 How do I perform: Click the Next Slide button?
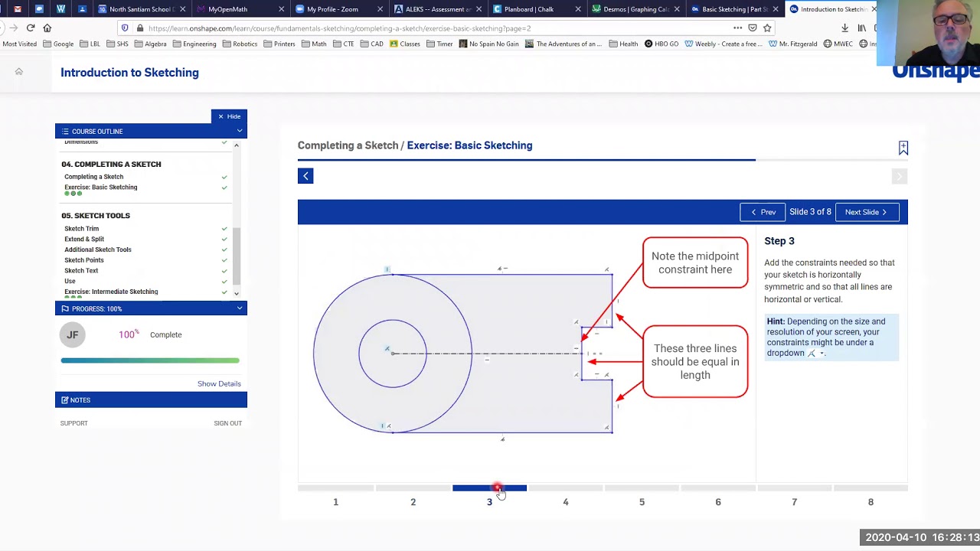(x=866, y=212)
